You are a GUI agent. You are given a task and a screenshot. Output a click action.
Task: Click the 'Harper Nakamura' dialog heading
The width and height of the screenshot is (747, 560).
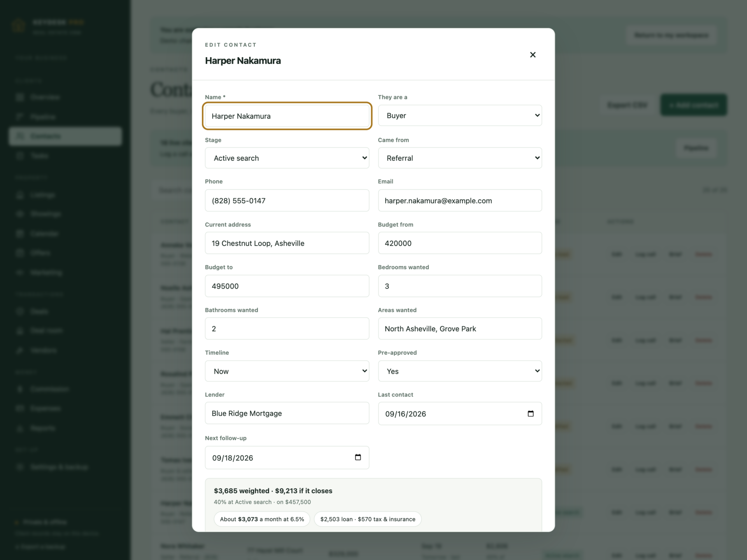click(x=243, y=61)
